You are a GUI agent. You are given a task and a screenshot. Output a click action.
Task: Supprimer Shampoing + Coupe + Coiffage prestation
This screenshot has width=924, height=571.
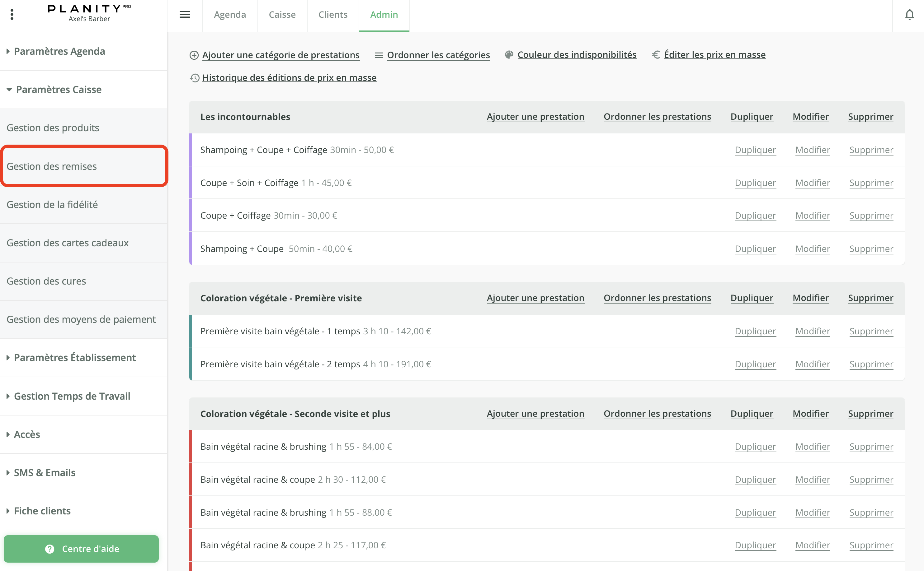click(871, 150)
